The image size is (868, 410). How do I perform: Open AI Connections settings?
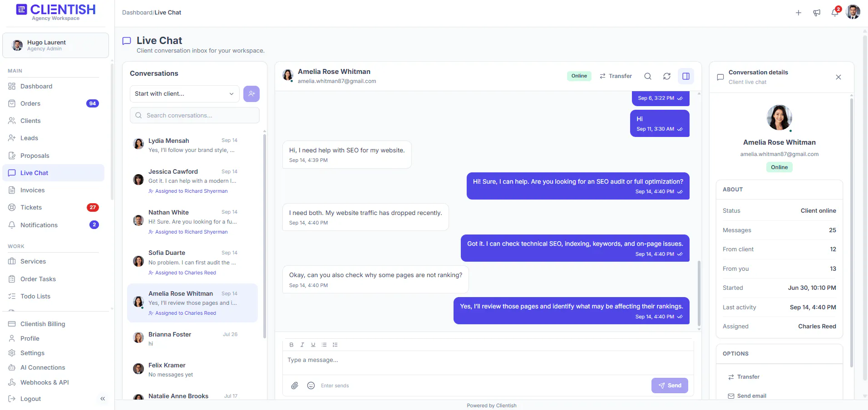pos(54,367)
